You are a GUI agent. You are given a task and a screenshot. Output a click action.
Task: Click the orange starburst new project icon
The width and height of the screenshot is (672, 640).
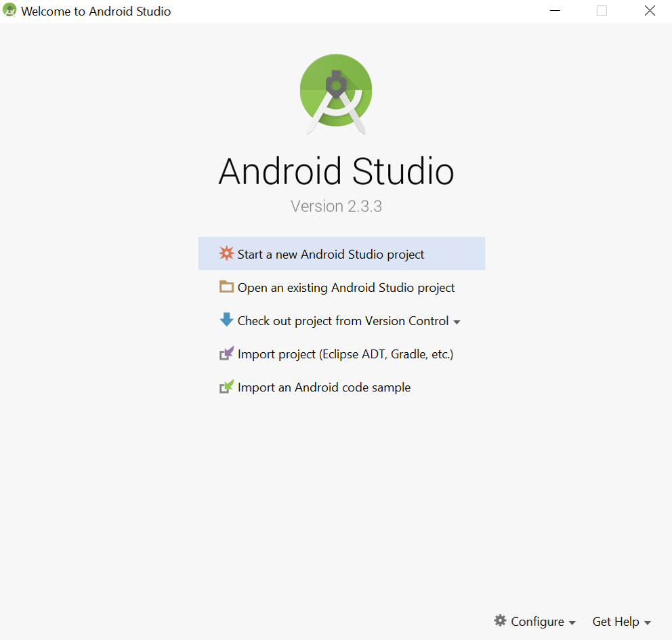coord(226,253)
